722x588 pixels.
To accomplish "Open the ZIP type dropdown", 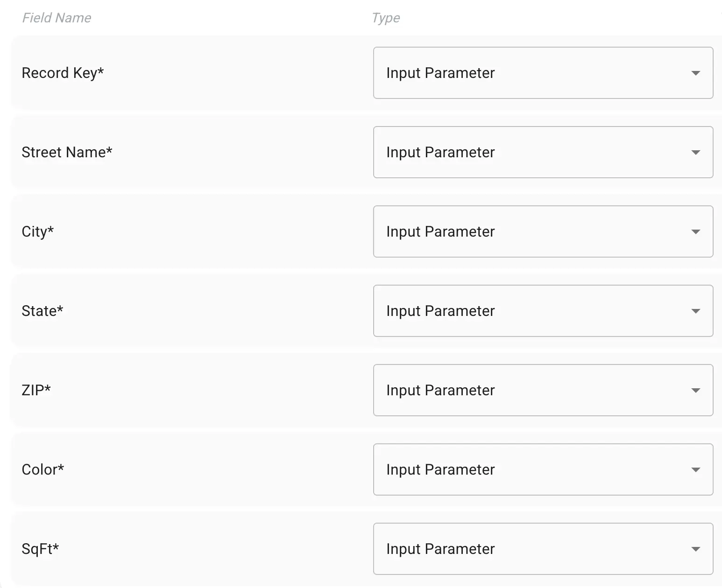I will click(543, 391).
